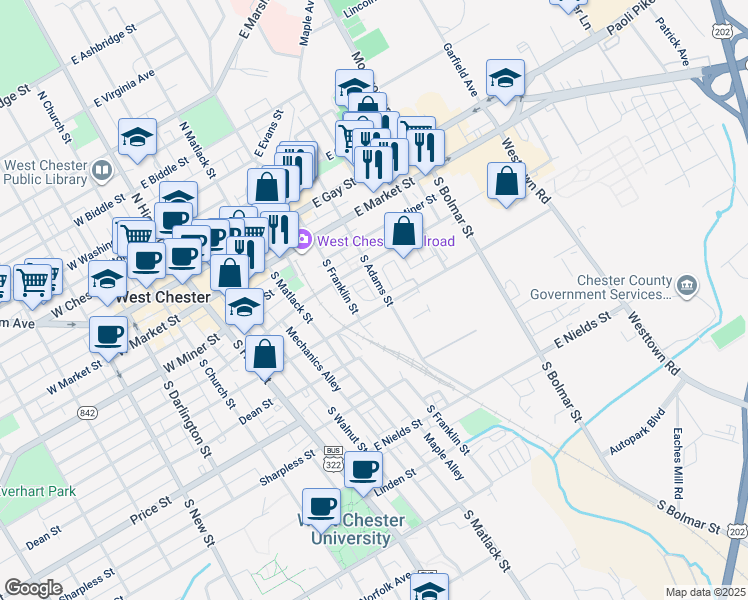The image size is (748, 600).
Task: Click the school marker near Paoli Pike
Action: click(505, 80)
